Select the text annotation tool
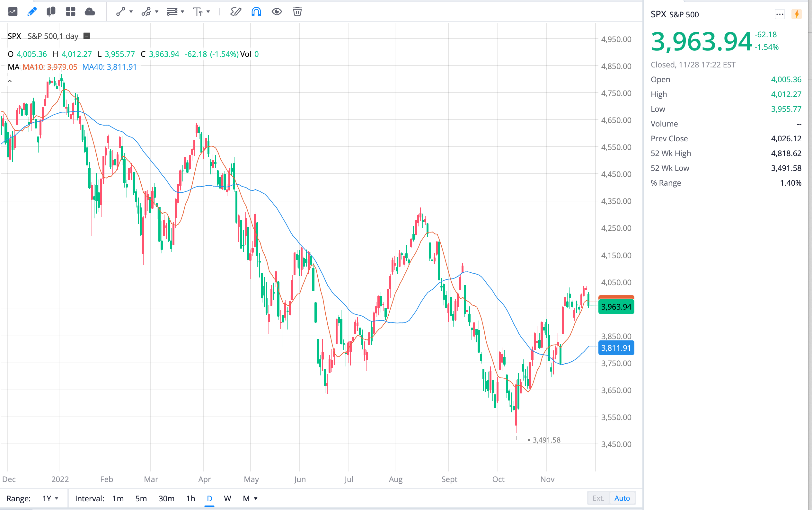The height and width of the screenshot is (510, 812). tap(198, 12)
